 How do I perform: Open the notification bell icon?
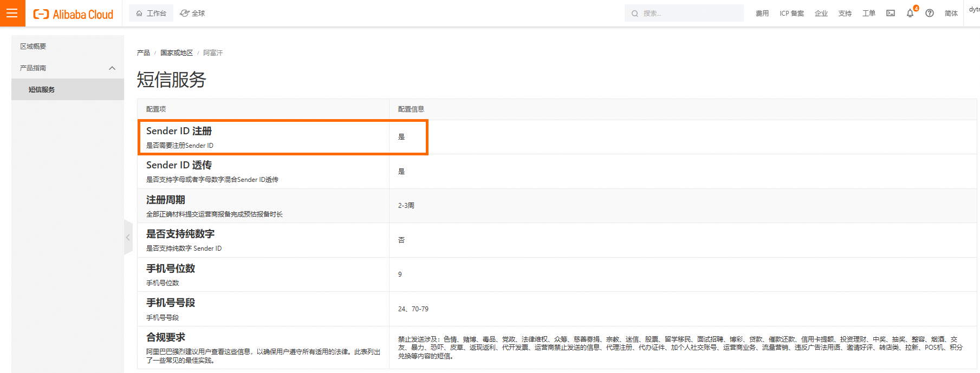910,13
